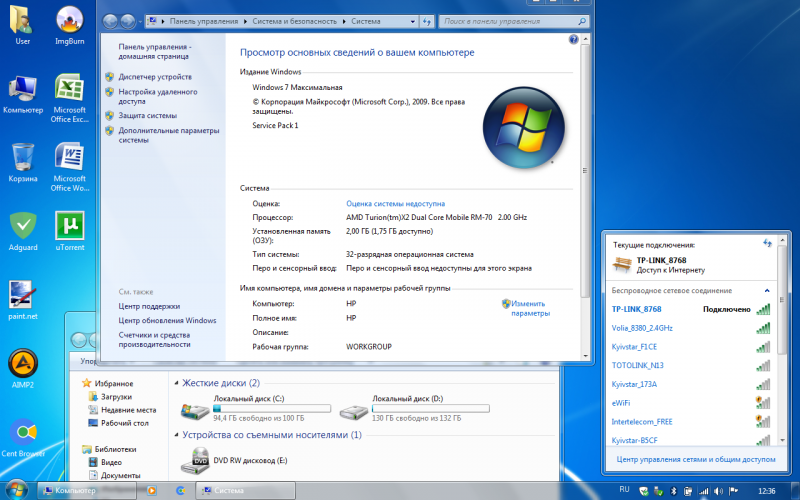Open Диспетчер устройств link

pyautogui.click(x=155, y=77)
